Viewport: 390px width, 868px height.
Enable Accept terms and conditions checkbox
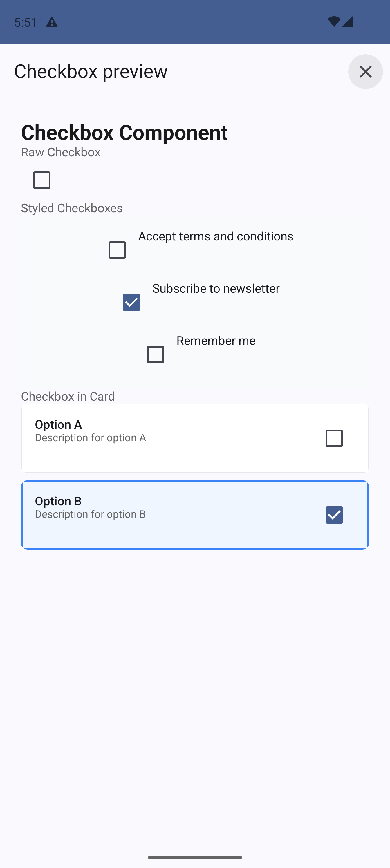pos(117,250)
